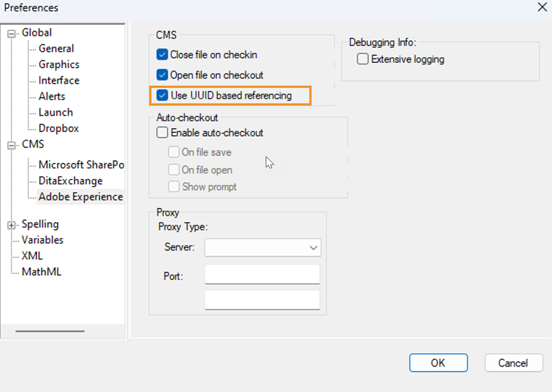The image size is (552, 392).
Task: Enable auto-checkout checkbox
Action: pos(162,133)
